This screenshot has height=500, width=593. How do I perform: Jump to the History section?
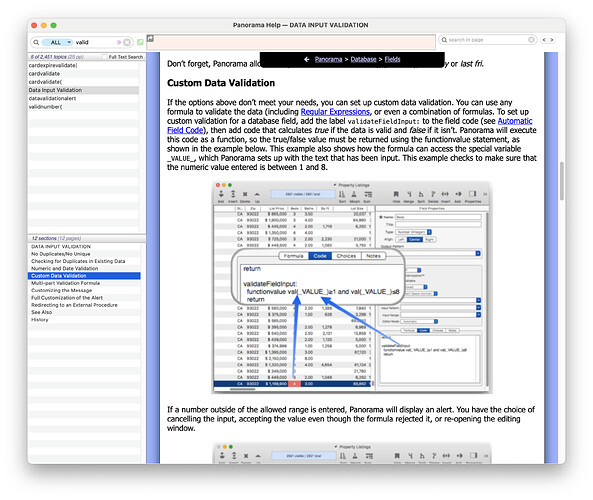[x=84, y=320]
